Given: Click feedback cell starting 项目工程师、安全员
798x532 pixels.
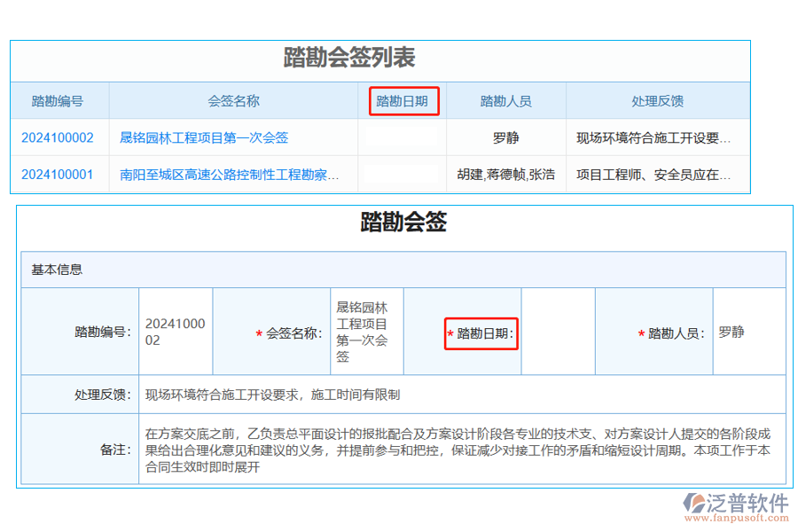Looking at the screenshot, I should 653,174.
